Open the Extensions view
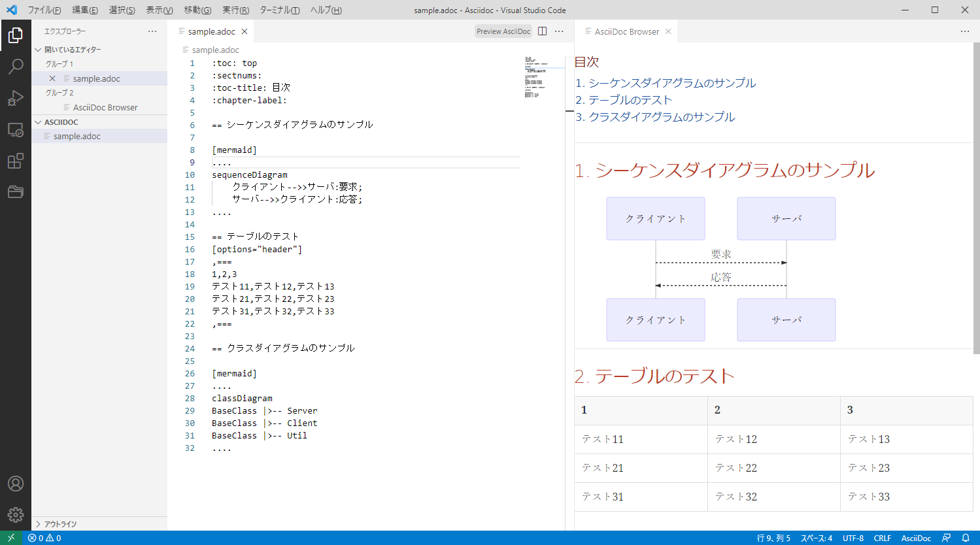Viewport: 980px width, 545px height. coord(16,161)
